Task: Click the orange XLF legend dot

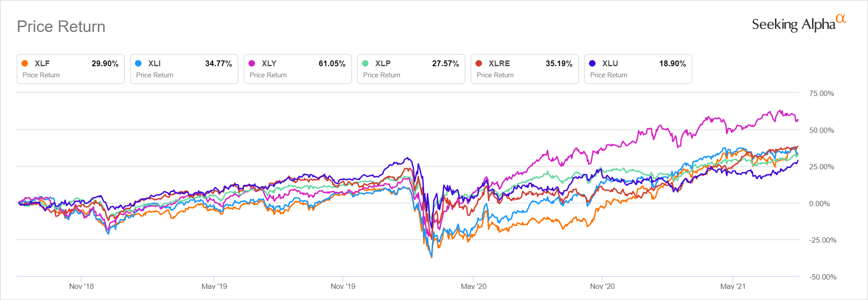Action: pos(25,64)
